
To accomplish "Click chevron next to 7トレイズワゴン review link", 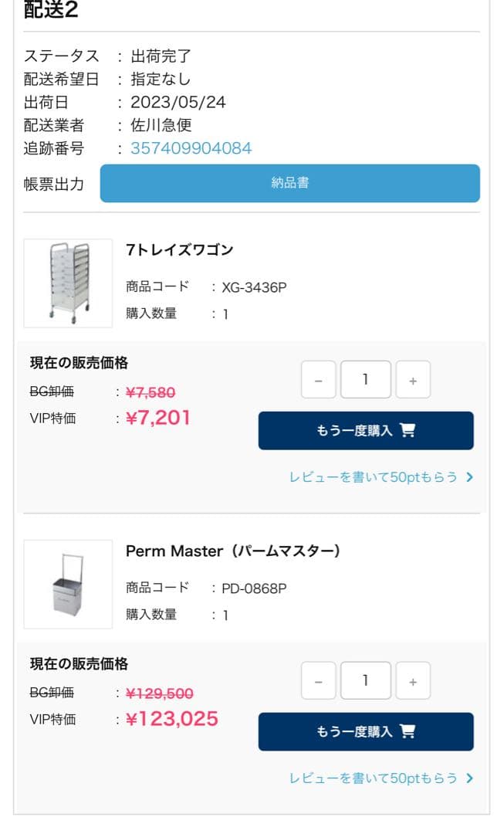I will tap(470, 477).
